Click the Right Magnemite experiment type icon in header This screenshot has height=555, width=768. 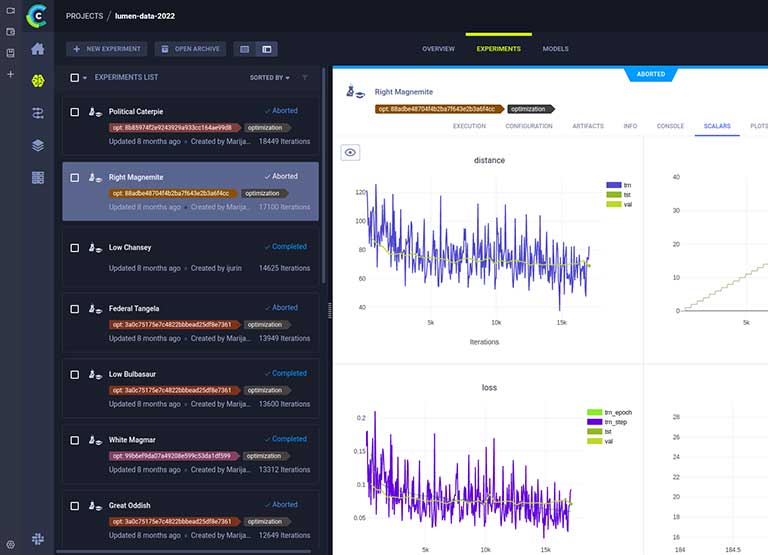tap(356, 92)
